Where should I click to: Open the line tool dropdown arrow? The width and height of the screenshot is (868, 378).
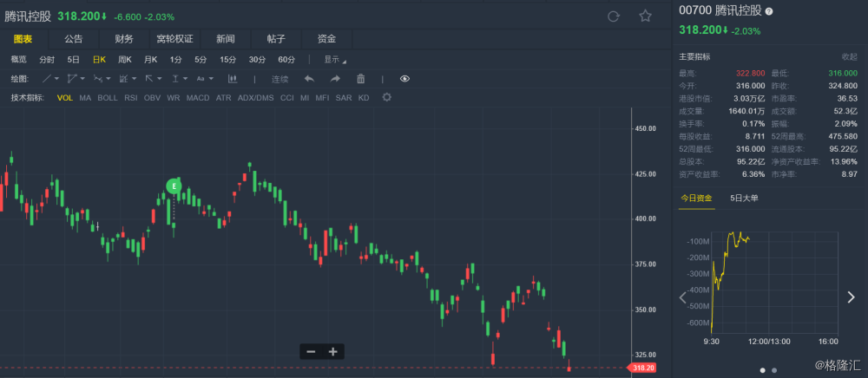(56, 79)
